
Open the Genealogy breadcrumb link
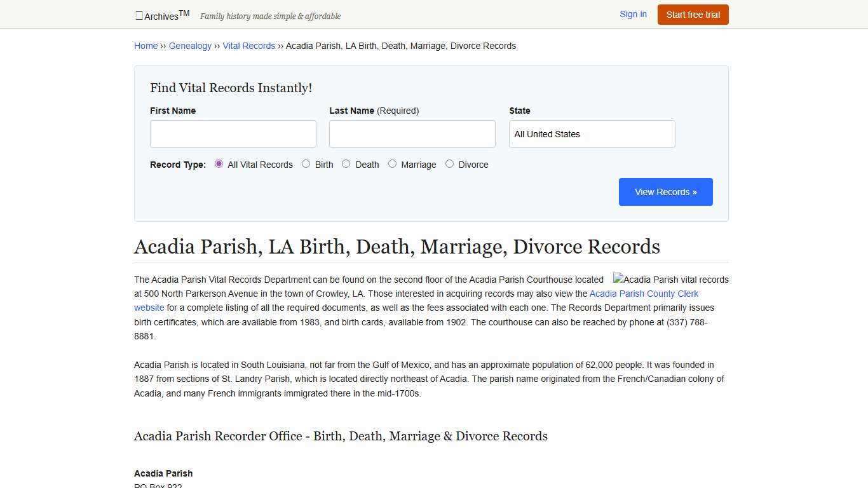[190, 46]
